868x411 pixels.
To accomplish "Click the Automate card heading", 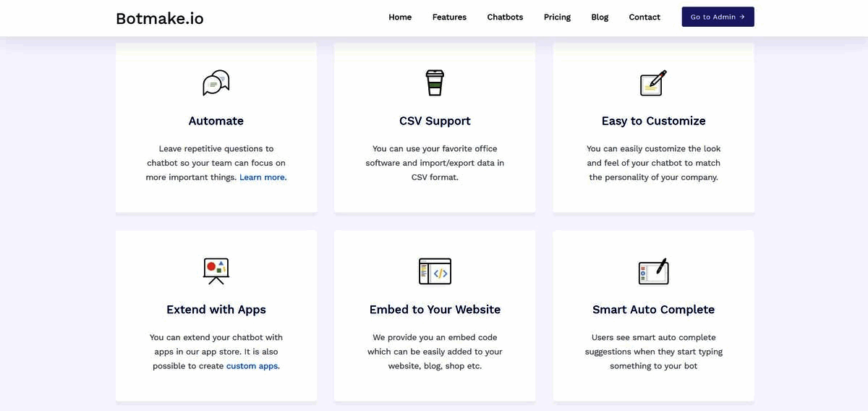I will coord(216,121).
